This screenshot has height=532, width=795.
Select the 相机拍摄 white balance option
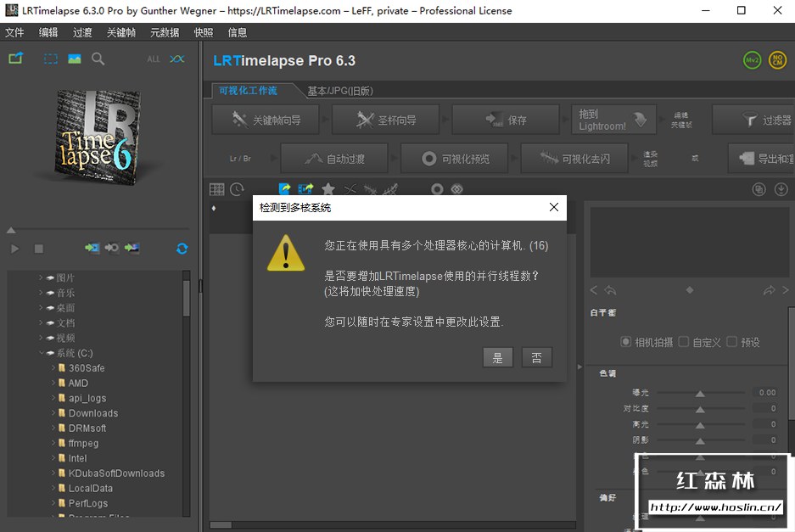click(626, 342)
